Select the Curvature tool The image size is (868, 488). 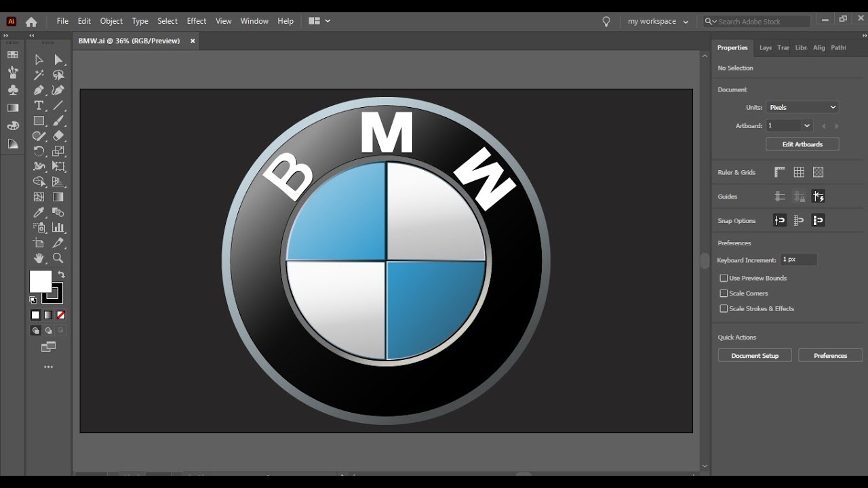pos(58,90)
